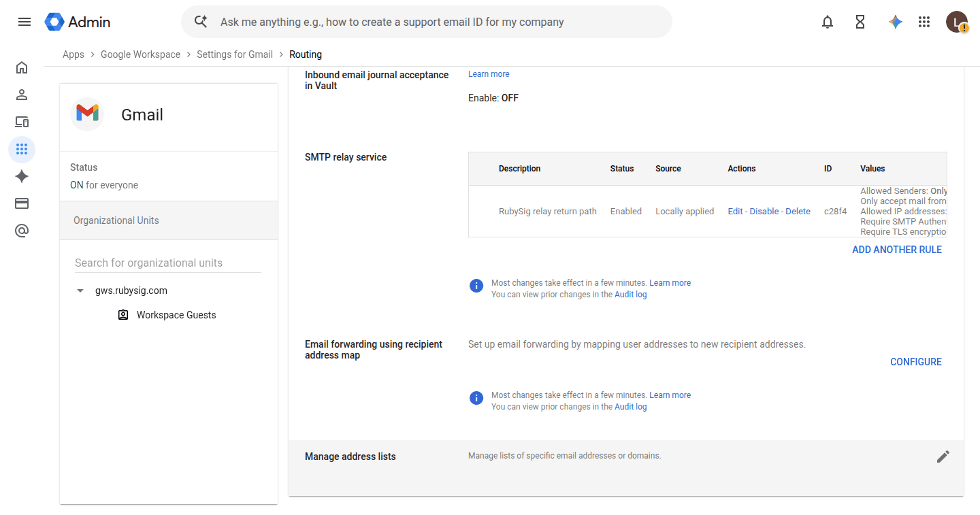This screenshot has height=515, width=980.
Task: Open the account profile avatar
Action: 957,22
